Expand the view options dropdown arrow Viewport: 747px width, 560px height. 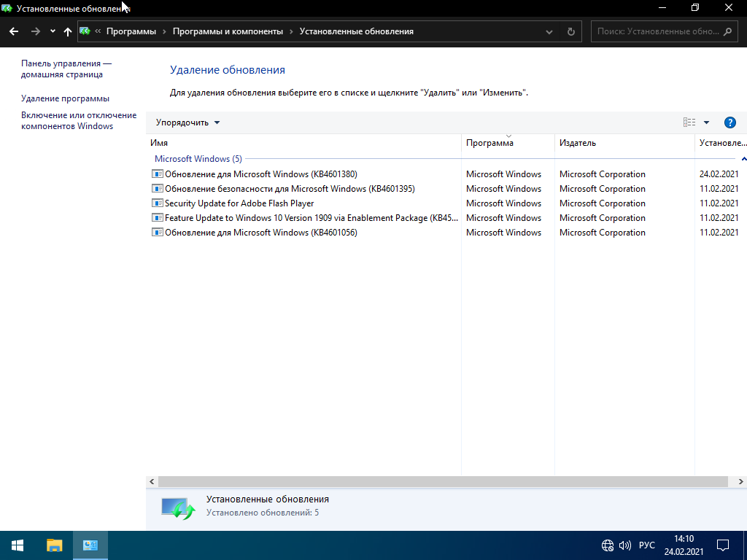click(706, 122)
